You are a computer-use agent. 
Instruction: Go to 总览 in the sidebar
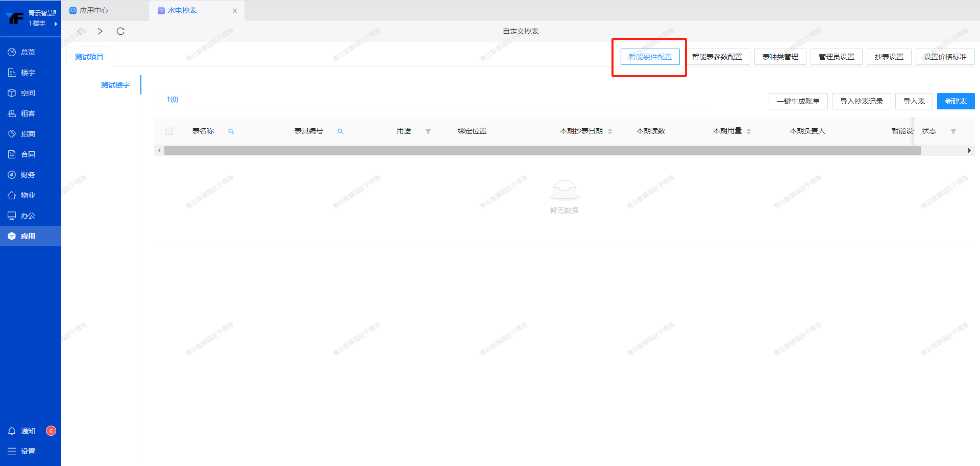coord(28,52)
